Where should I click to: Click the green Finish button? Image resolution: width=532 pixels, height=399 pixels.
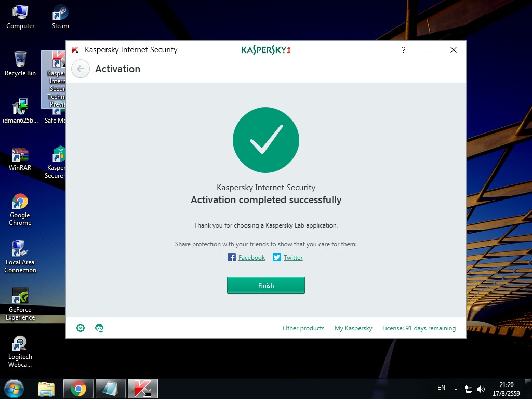click(265, 285)
